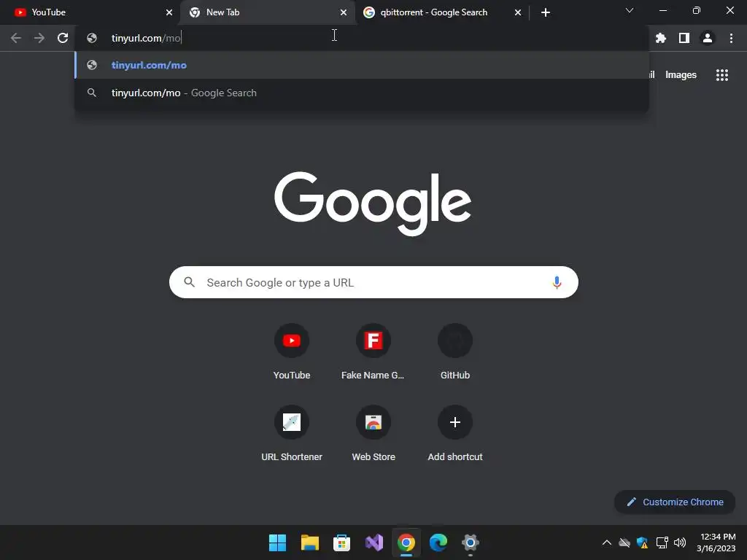This screenshot has width=747, height=560.
Task: Open Settings gear in the taskbar
Action: click(x=471, y=542)
